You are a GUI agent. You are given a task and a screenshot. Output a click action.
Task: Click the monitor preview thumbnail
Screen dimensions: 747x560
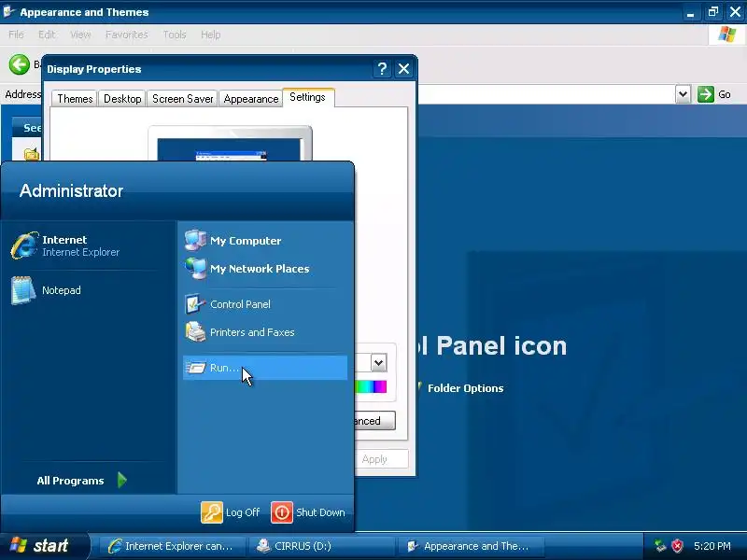[x=230, y=144]
